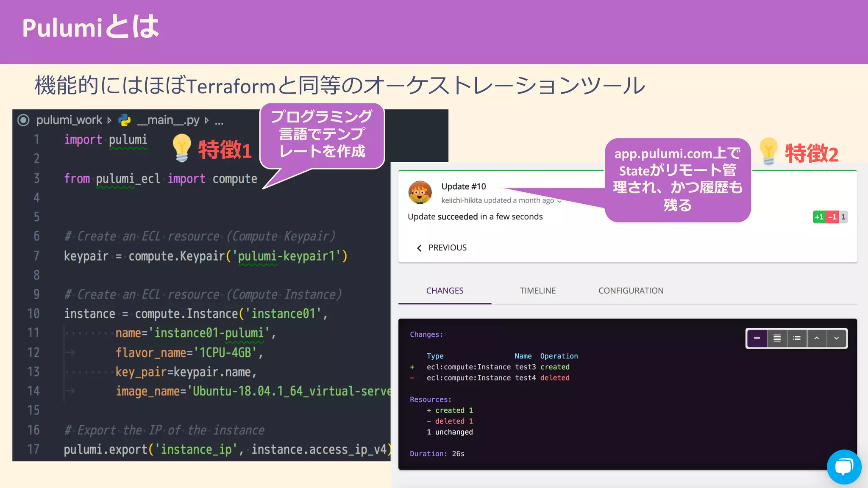The image size is (868, 488).
Task: Expand dropdown next to updated a month ago
Action: pos(559,201)
